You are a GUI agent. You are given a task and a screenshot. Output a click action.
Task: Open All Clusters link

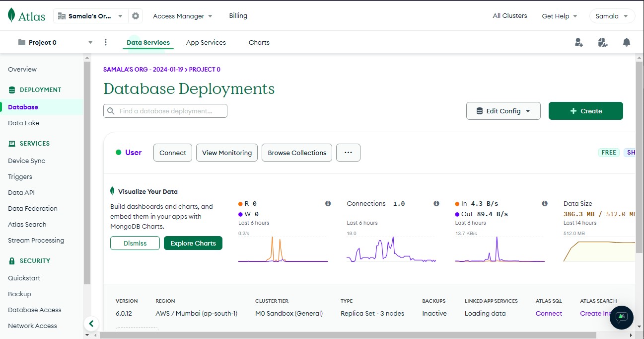510,16
